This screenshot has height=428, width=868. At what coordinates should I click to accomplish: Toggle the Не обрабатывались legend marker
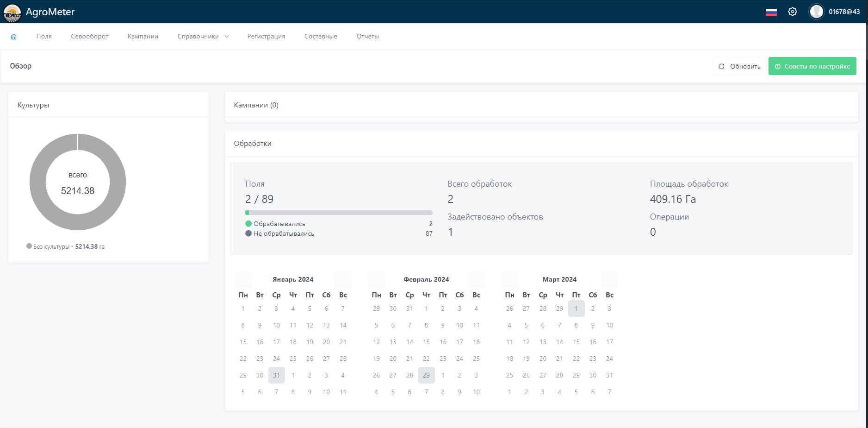click(x=248, y=233)
